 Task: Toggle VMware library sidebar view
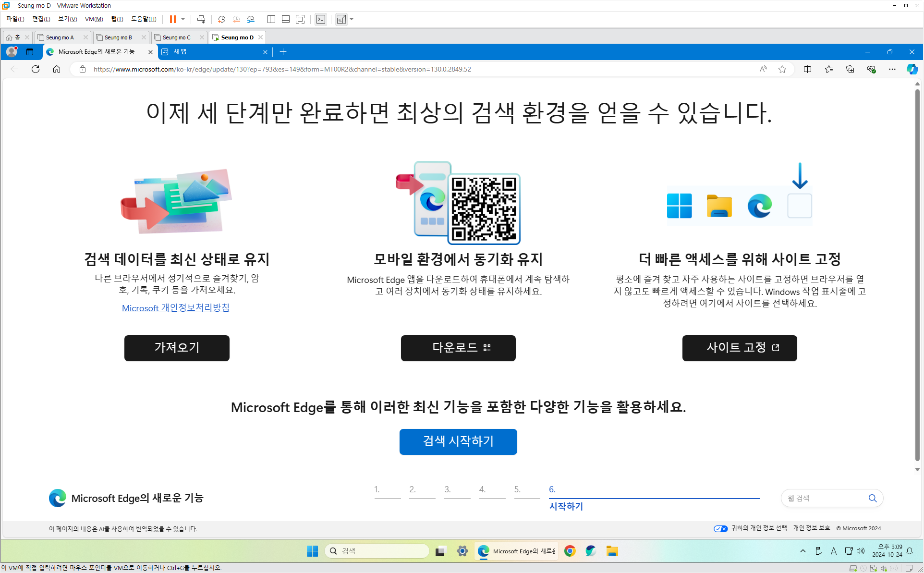(x=271, y=19)
